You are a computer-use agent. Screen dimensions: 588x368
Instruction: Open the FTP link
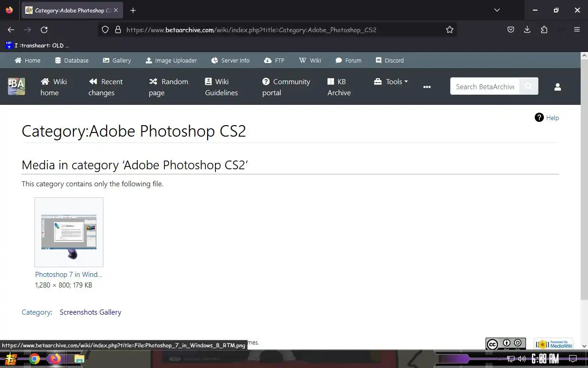coord(274,60)
